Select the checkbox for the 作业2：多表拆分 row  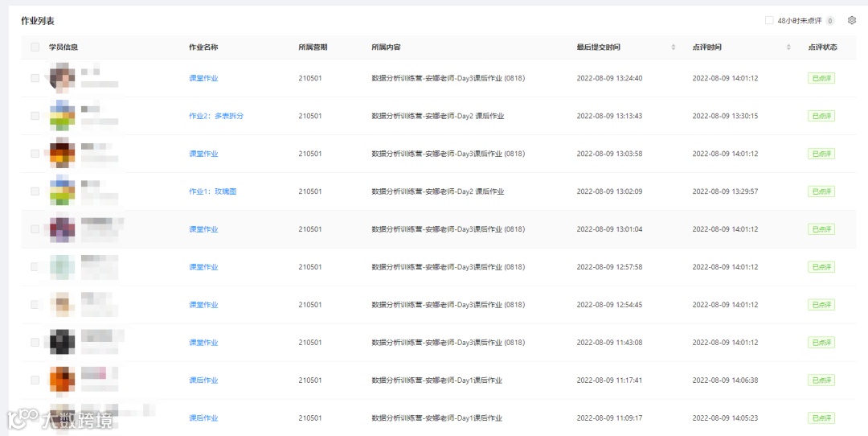click(35, 116)
